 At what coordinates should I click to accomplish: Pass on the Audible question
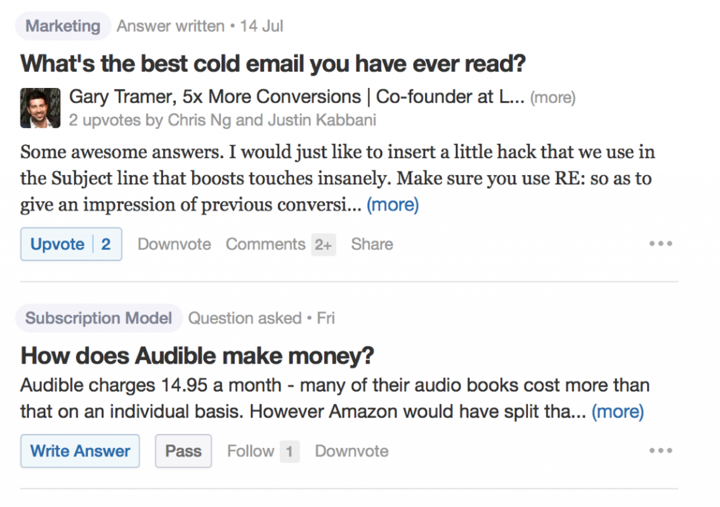click(183, 451)
